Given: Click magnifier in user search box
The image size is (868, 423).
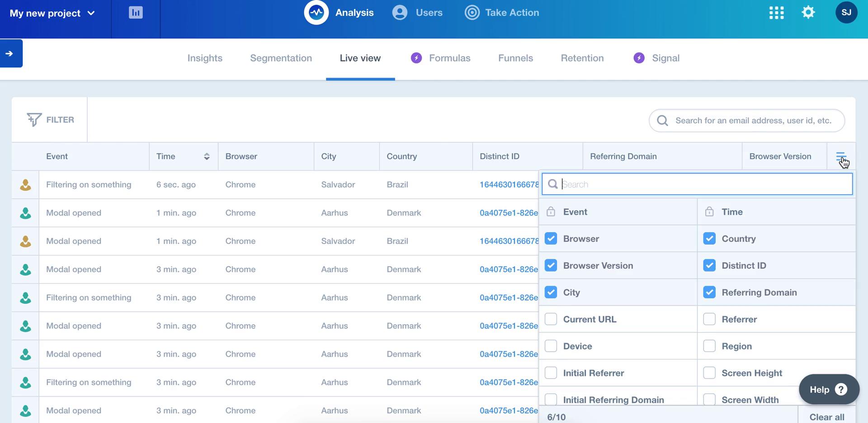Looking at the screenshot, I should (x=663, y=120).
